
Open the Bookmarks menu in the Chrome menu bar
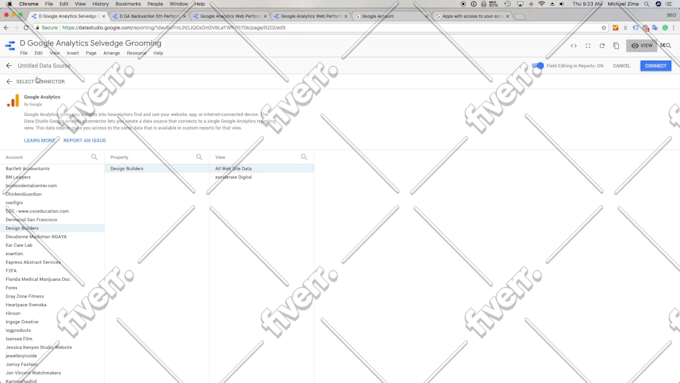(128, 4)
